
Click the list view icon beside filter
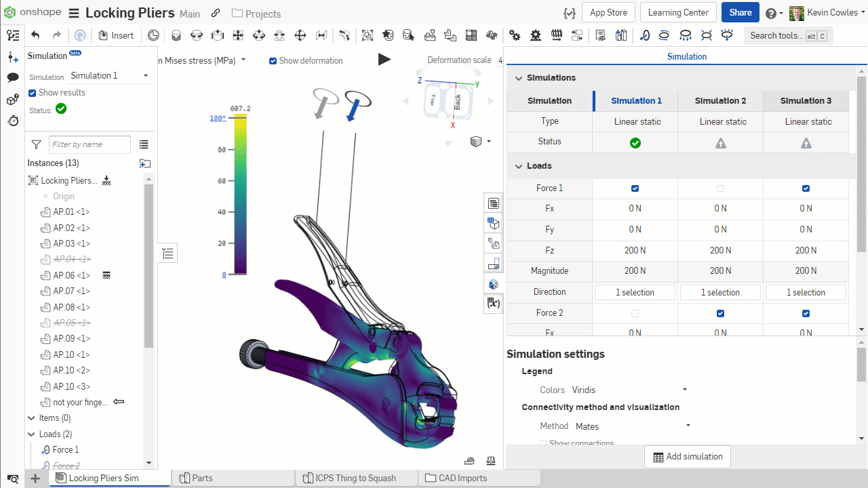[144, 144]
